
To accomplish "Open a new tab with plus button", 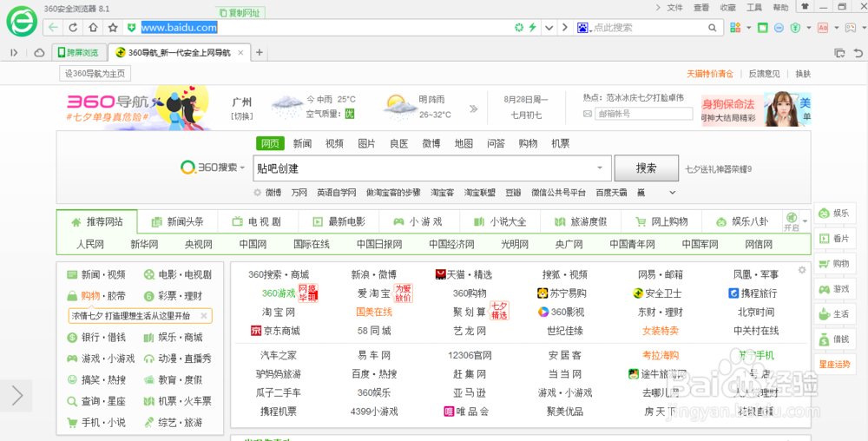I will (x=259, y=53).
